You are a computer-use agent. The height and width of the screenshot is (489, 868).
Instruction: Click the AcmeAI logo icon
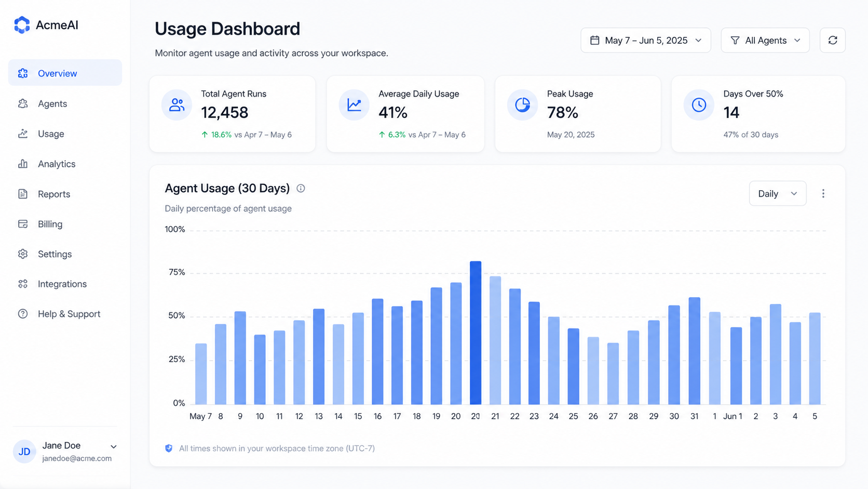point(22,25)
